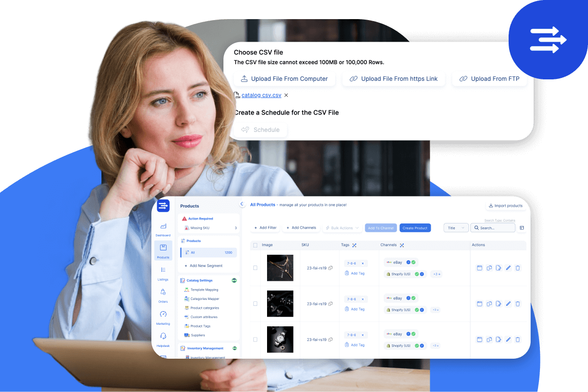Open the Bulk Actions dropdown
Screen dimensions: 588x392
tap(342, 227)
